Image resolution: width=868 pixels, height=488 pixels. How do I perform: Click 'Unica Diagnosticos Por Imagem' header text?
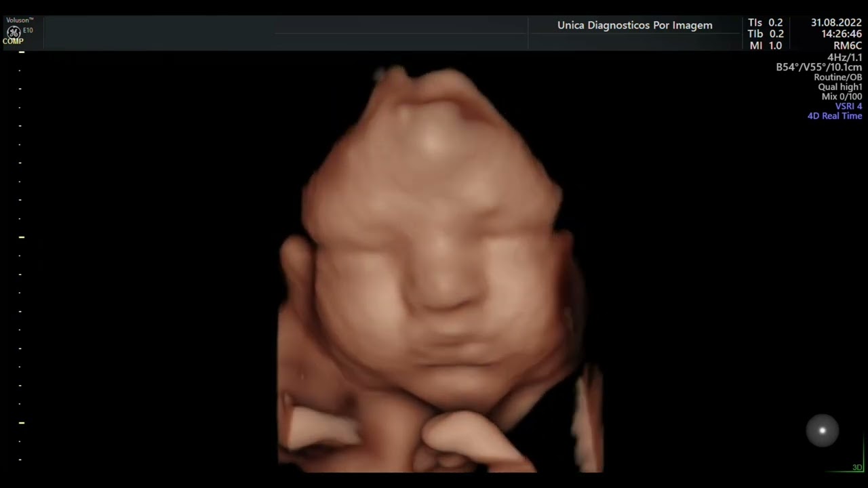tap(635, 25)
